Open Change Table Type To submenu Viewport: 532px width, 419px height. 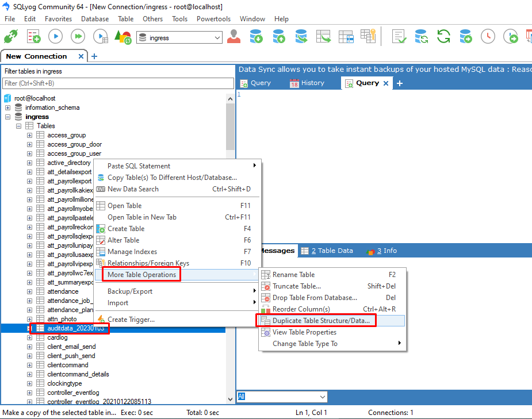tap(332, 344)
